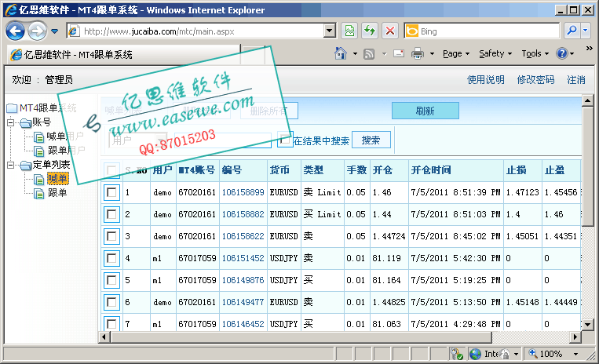
Task: Click the status bar security shield icon
Action: click(456, 354)
